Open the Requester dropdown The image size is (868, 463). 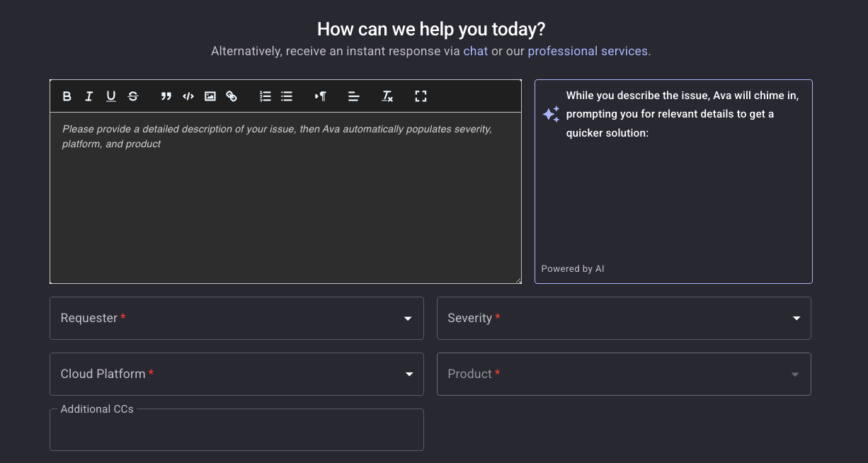coord(236,319)
